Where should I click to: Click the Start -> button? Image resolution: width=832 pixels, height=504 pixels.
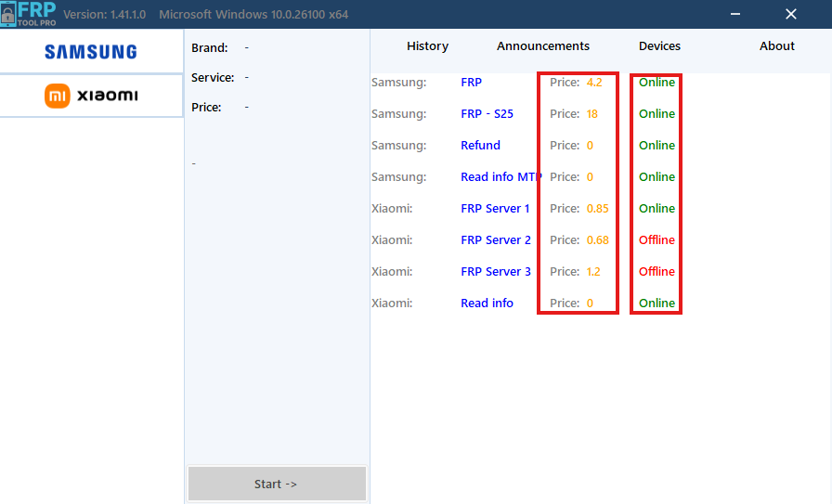coord(277,484)
